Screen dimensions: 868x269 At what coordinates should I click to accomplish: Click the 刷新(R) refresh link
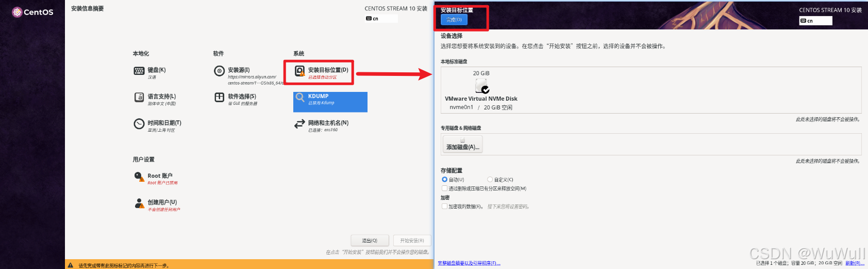[x=855, y=263]
